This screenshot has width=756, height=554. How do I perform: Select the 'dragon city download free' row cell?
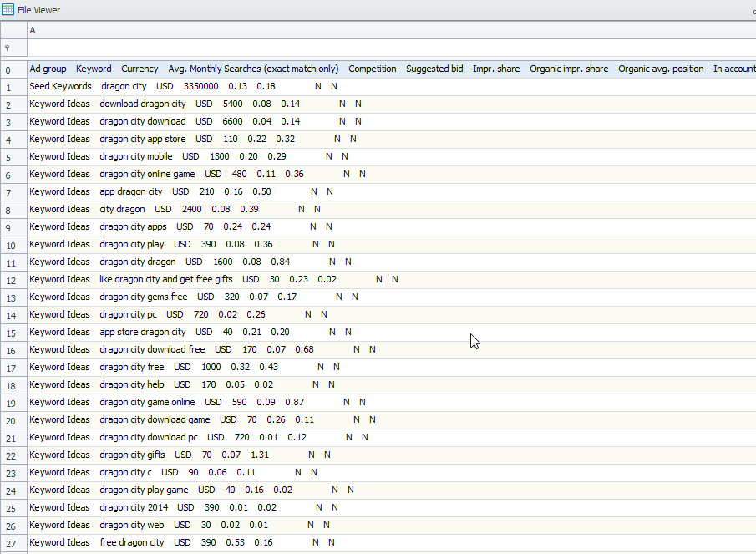[392, 349]
